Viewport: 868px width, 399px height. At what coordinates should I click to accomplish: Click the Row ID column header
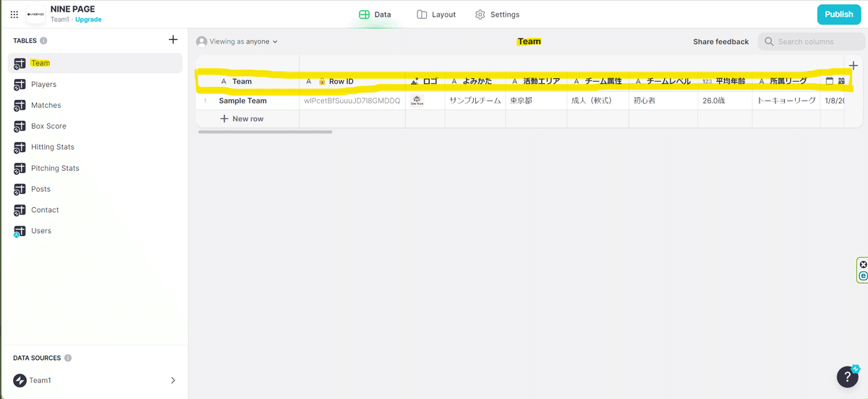pyautogui.click(x=352, y=81)
